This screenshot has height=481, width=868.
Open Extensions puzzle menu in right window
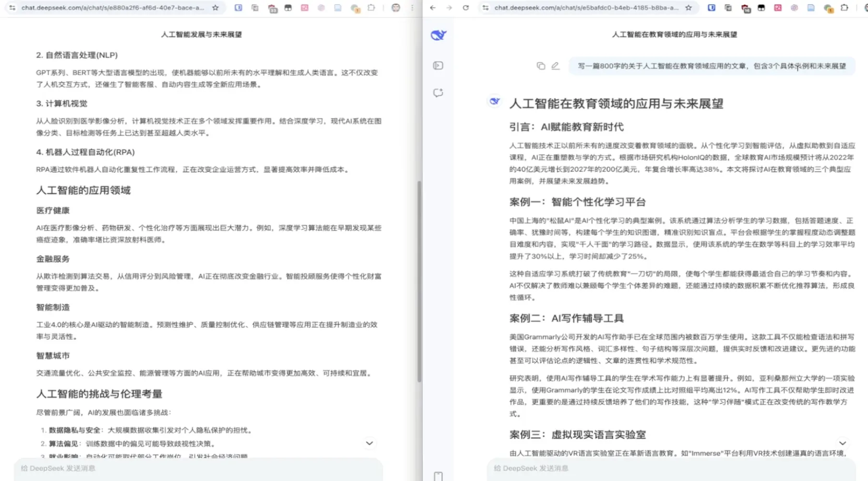[x=844, y=8]
